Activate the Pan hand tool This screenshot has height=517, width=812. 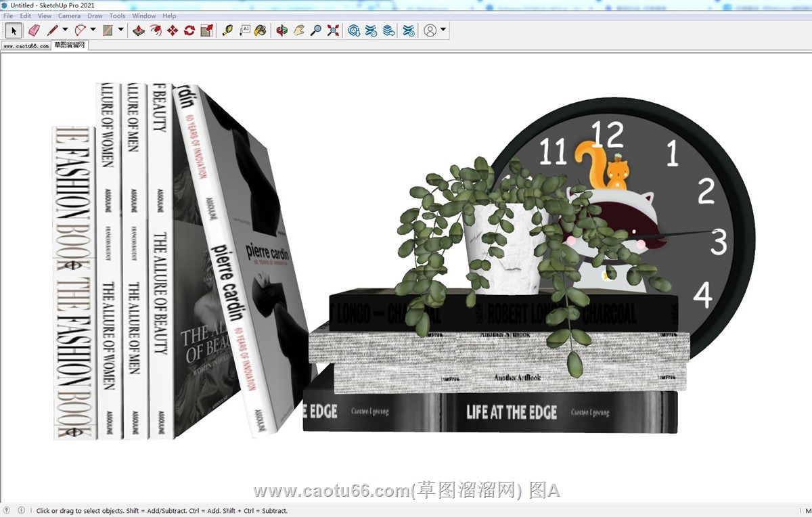pyautogui.click(x=299, y=30)
